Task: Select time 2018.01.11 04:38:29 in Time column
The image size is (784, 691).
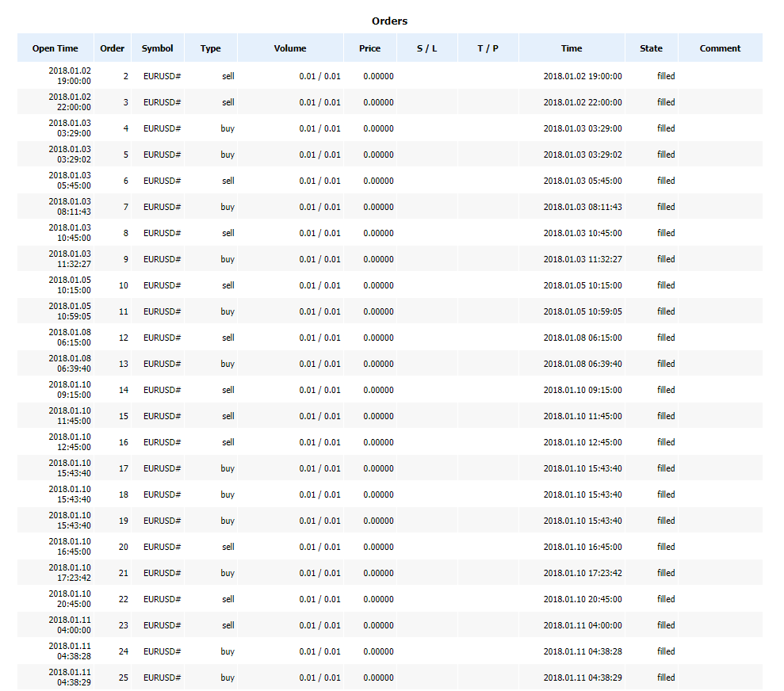Action: (583, 678)
